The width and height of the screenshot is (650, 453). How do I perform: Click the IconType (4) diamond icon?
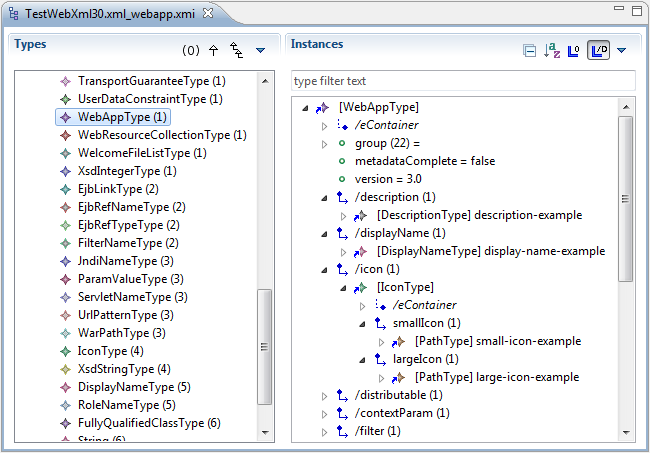coord(65,351)
